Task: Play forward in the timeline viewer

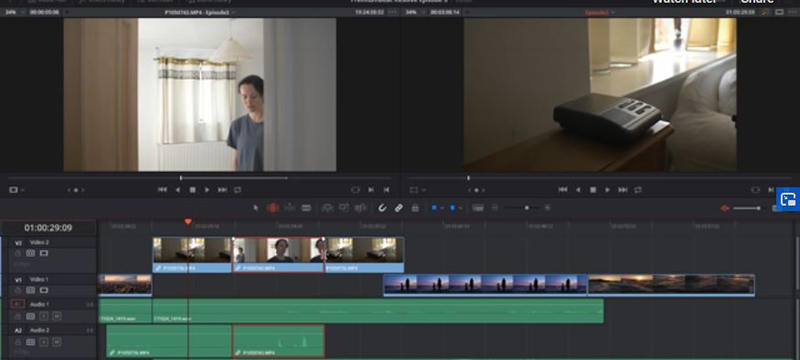Action: (x=608, y=190)
